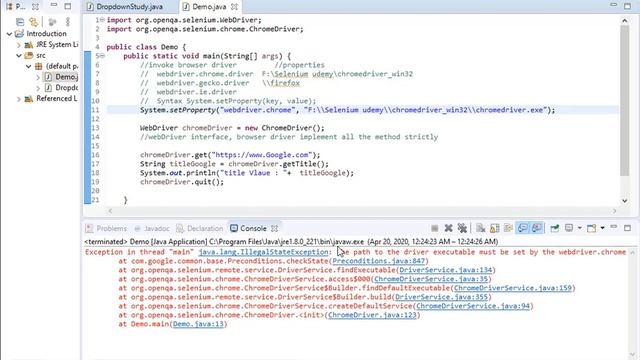Select Introduction project in tree

pos(40,33)
